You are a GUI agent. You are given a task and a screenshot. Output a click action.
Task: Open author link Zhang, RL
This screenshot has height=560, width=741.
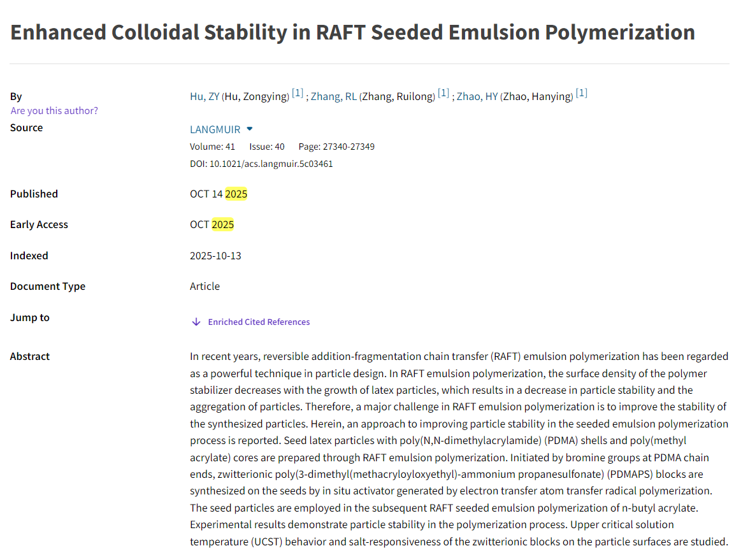coord(333,97)
